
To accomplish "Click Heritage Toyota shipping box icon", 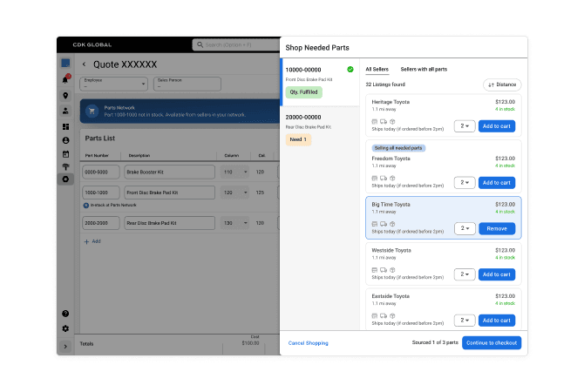I will point(392,121).
